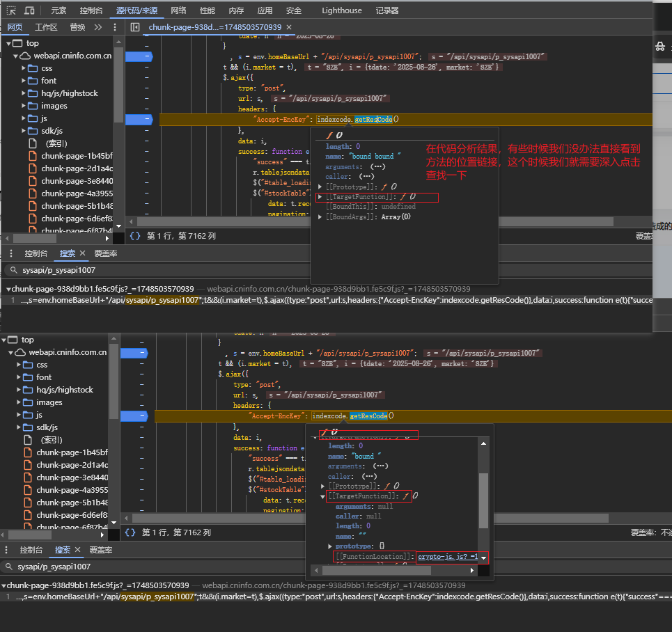Open the upper drawer's three-dot menu
672x632 pixels.
11,253
